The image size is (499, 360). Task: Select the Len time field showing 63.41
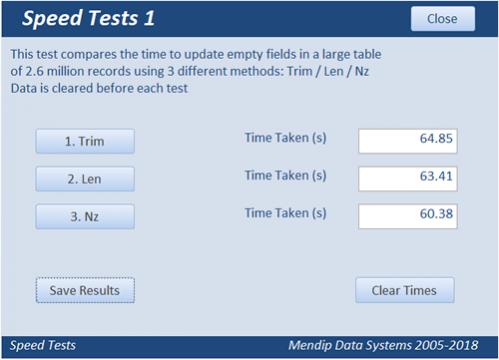click(x=408, y=179)
